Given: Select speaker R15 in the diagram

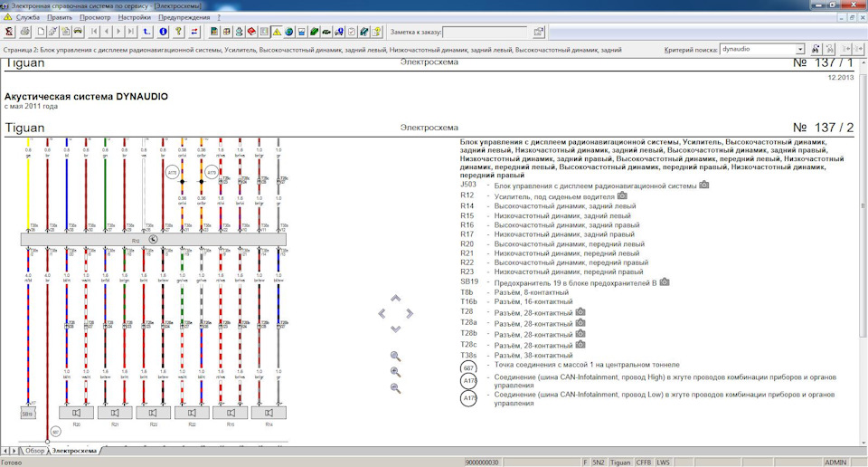Looking at the screenshot, I should click(231, 413).
